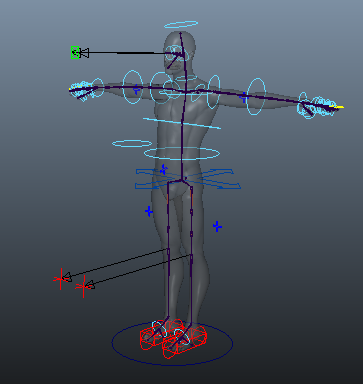Select the slanted cyan chest control line
Image resolution: width=363 pixels, height=384 pixels.
(182, 123)
